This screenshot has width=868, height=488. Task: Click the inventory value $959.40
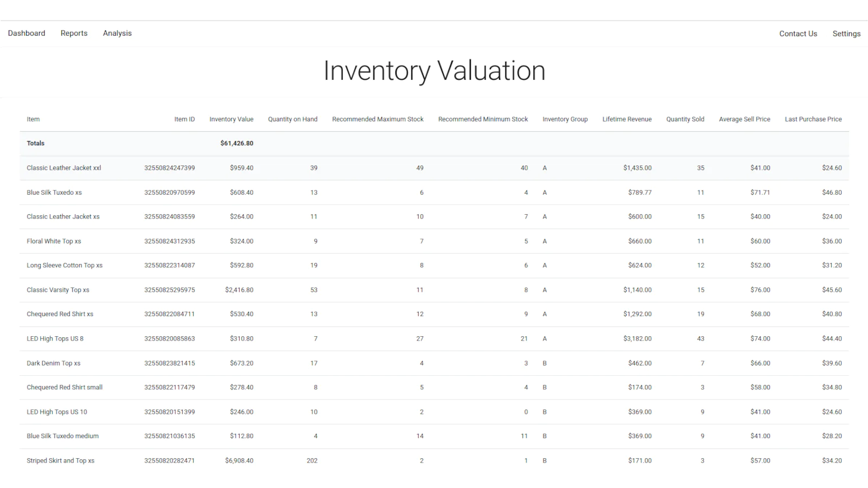pos(241,168)
